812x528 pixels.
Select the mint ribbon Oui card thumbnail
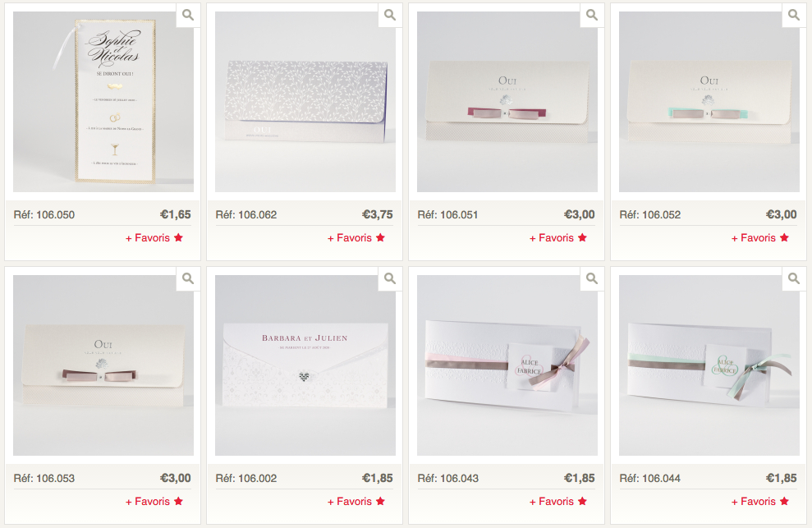[709, 102]
